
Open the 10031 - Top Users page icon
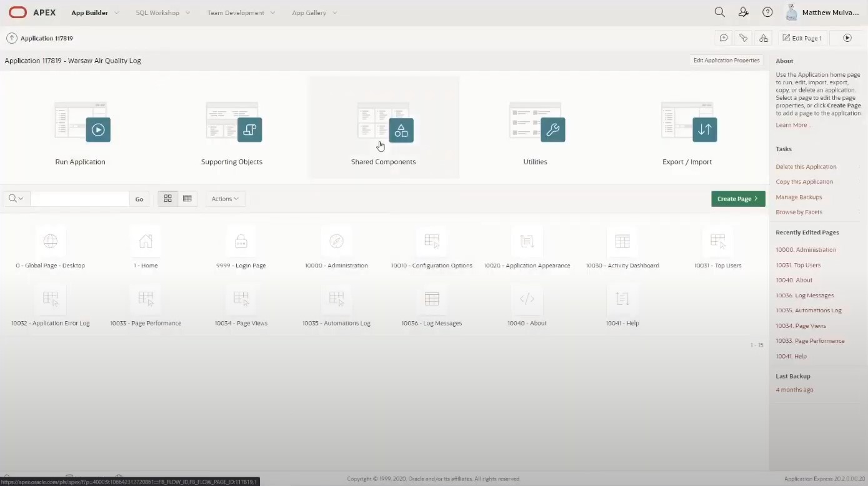(x=718, y=241)
